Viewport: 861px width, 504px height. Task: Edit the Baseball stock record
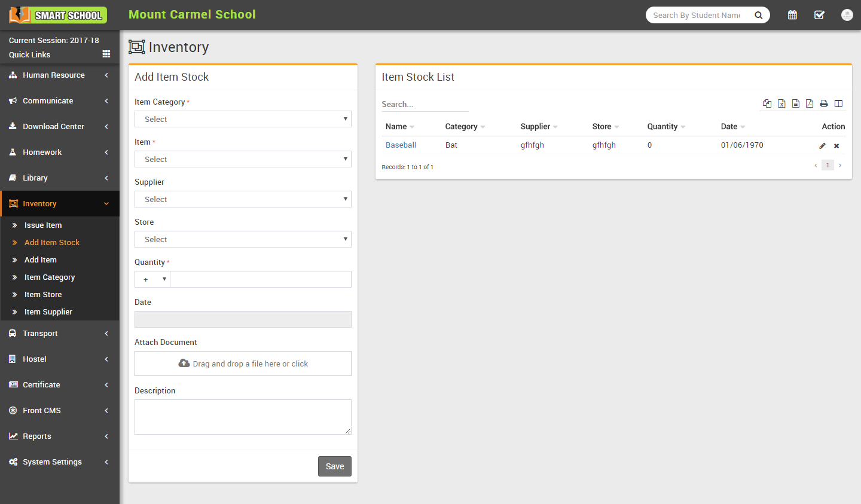[x=822, y=146]
